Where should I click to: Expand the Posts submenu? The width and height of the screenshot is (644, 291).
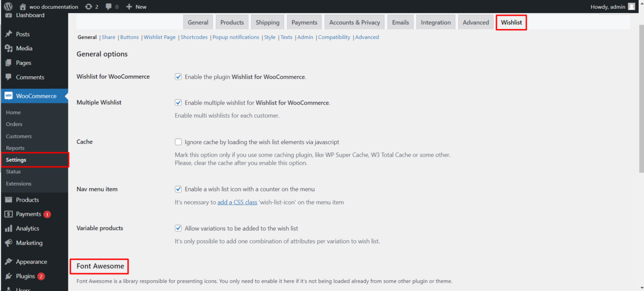coord(23,33)
